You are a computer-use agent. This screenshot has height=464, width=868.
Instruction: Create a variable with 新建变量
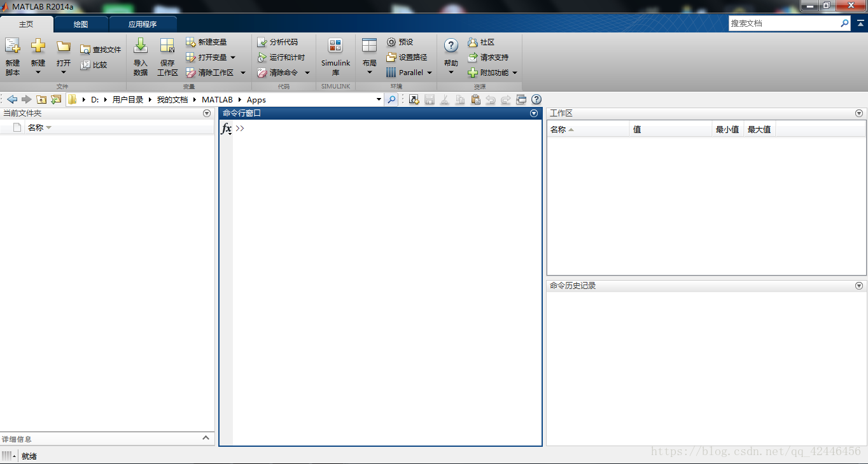point(206,42)
